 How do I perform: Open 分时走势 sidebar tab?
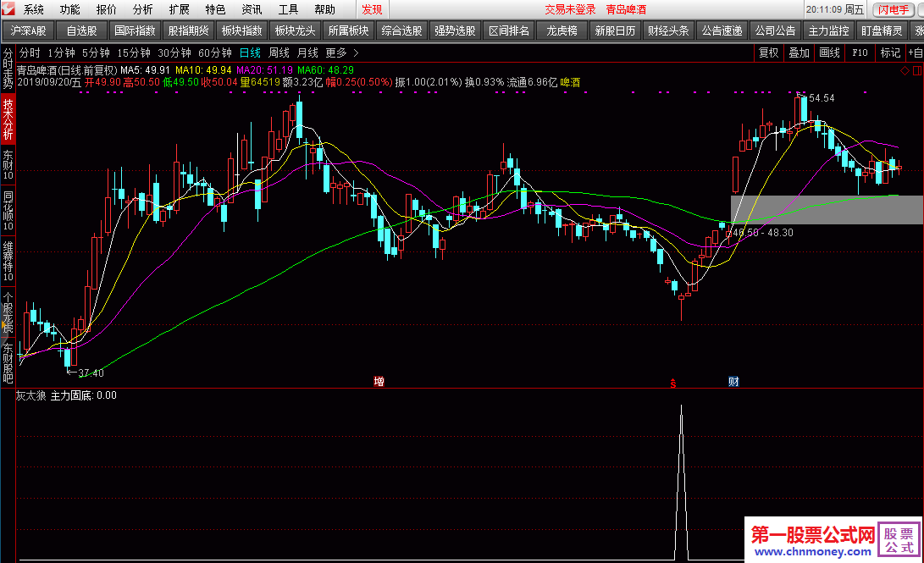8,69
